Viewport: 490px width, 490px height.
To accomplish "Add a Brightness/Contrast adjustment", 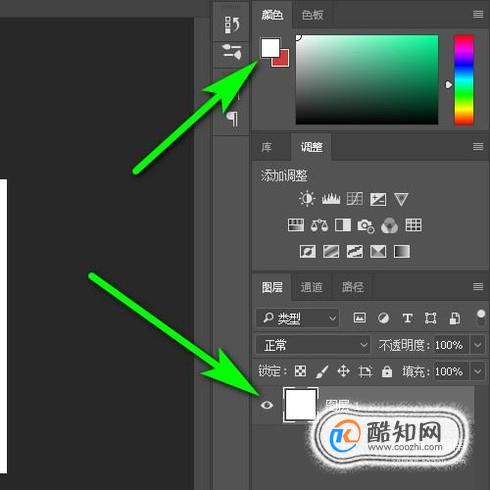I will click(x=306, y=199).
